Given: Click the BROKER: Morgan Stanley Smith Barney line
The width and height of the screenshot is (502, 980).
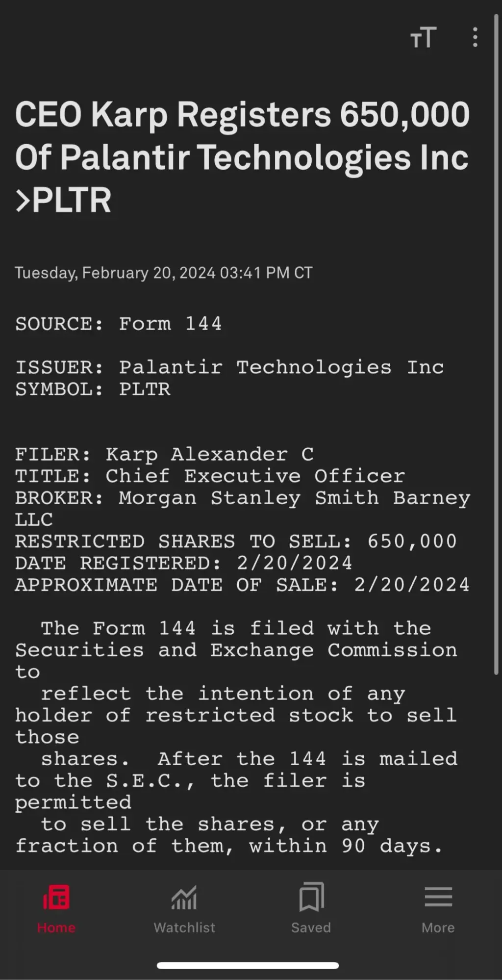Looking at the screenshot, I should 243,509.
